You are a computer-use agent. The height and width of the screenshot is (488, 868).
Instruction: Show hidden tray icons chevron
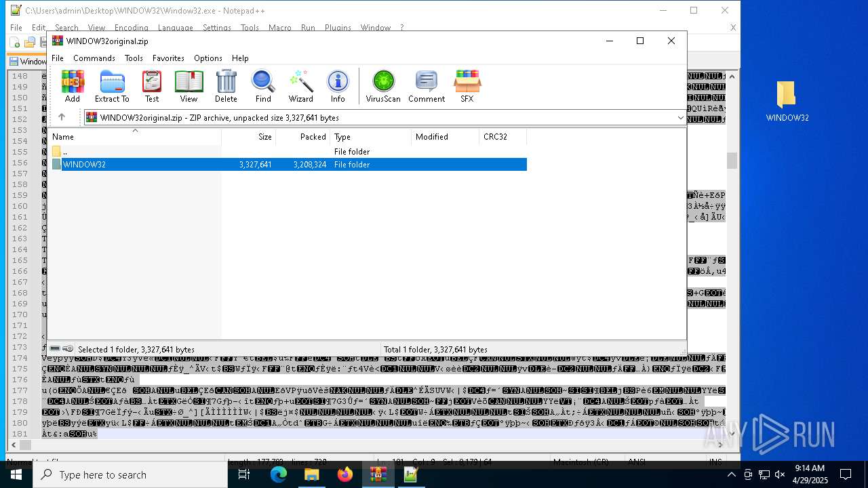coord(731,474)
